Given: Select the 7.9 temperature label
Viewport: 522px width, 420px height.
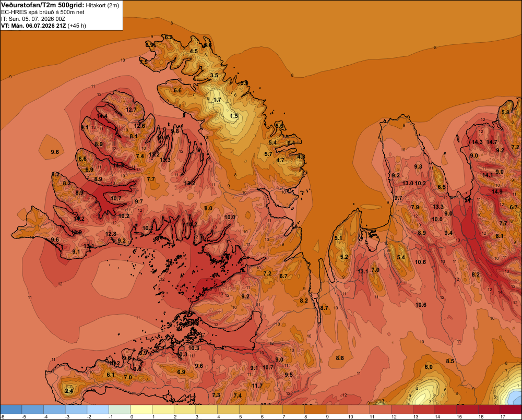Looking at the screenshot, I should 415,207.
